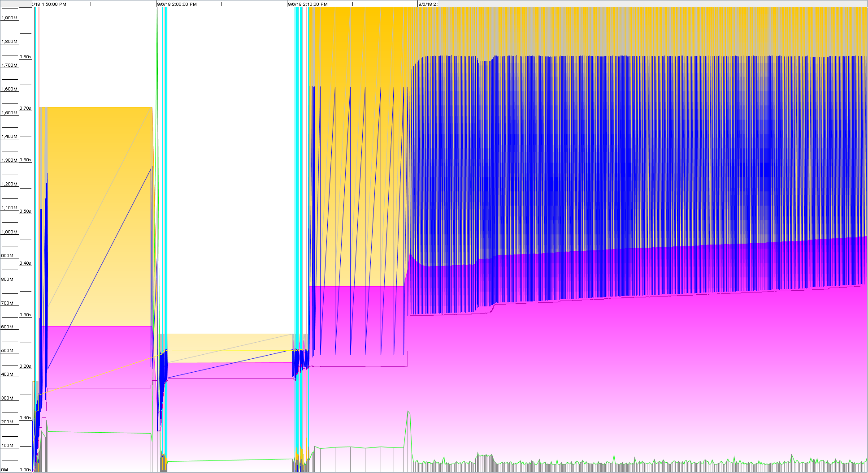Click the 0.00s pause-time axis label
Image resolution: width=868 pixels, height=473 pixels.
(x=25, y=469)
